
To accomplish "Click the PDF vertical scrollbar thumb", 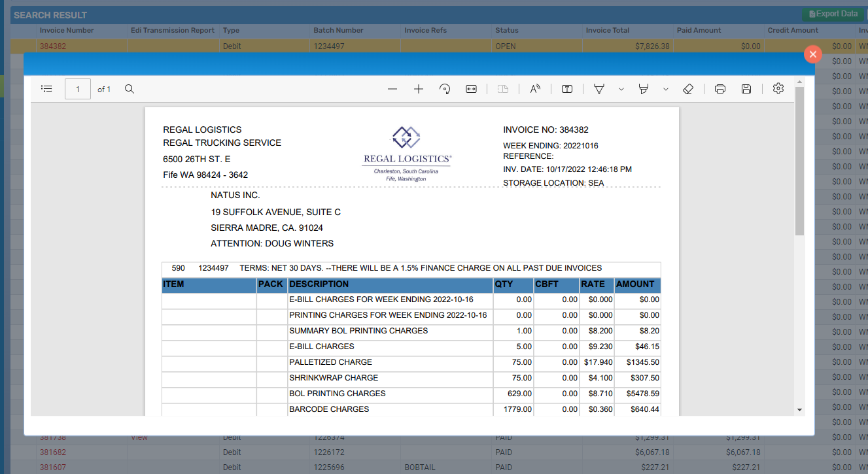I will (x=799, y=160).
